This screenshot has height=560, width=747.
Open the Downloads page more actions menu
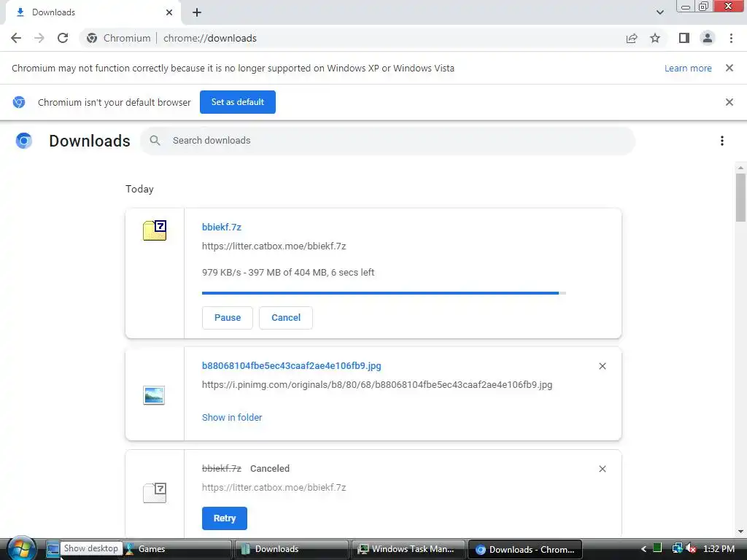point(722,141)
